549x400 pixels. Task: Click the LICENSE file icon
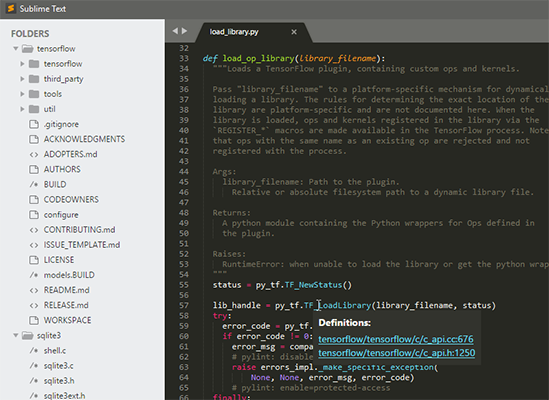tap(34, 260)
